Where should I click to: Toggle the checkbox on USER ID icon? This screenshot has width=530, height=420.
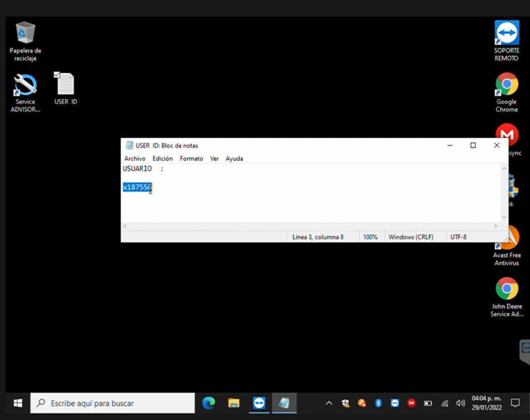click(x=57, y=75)
